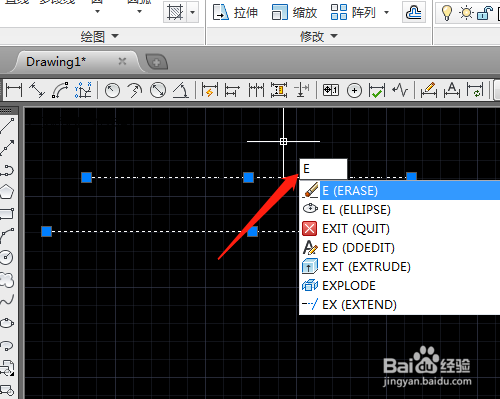This screenshot has height=399, width=500.
Task: Choose ED (DDEDIT) from the suggestion list
Action: coord(400,248)
